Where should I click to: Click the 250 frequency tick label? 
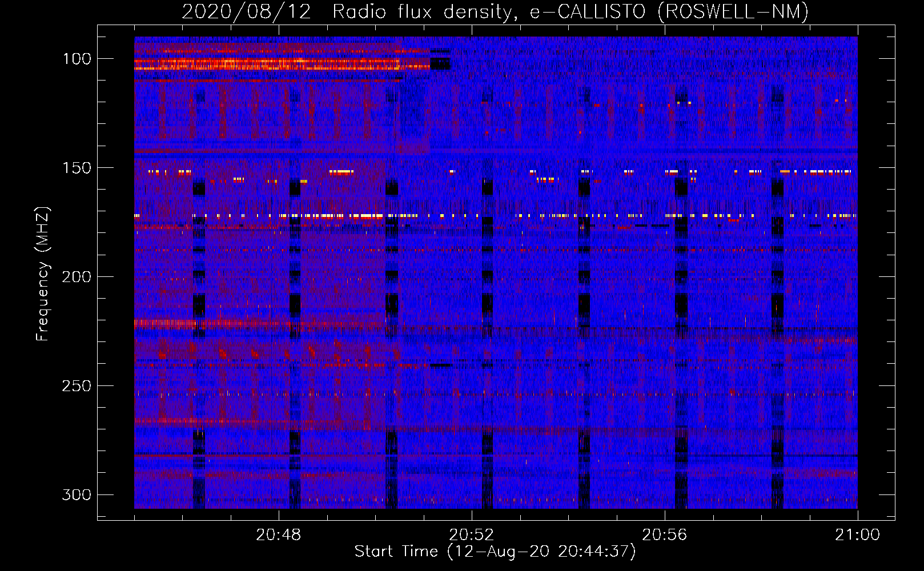77,386
